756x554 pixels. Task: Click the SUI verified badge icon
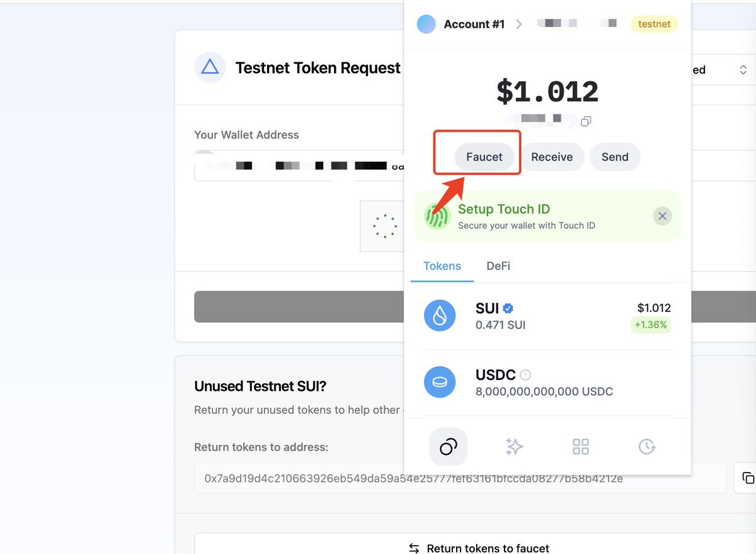pos(508,308)
